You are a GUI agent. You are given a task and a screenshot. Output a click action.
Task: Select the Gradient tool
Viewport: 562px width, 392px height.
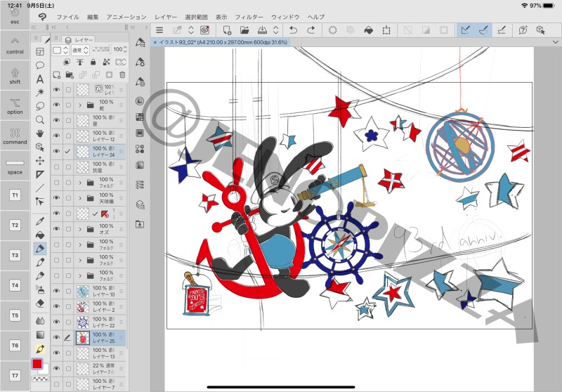coord(40,334)
